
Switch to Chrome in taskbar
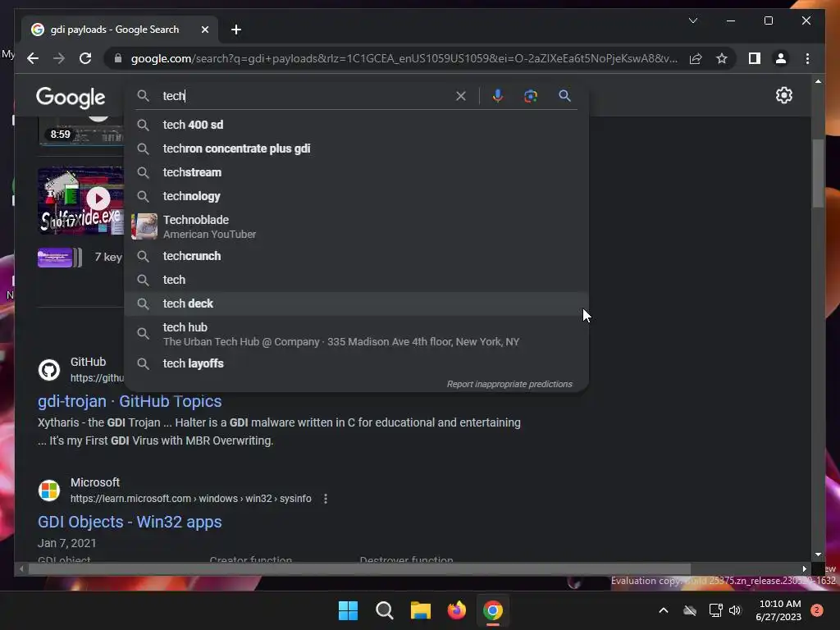(x=493, y=610)
